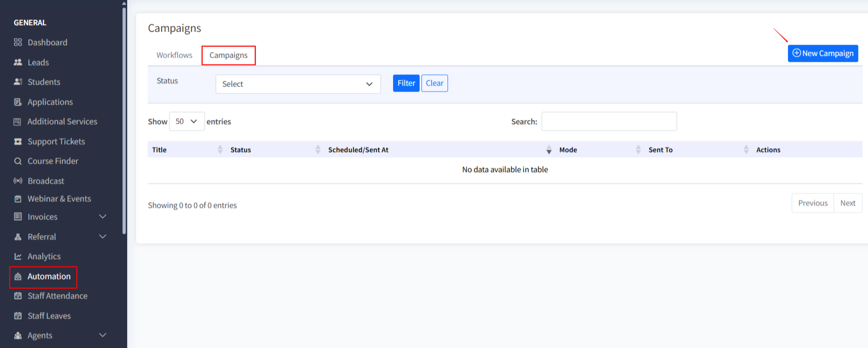The image size is (868, 348).
Task: Open the Show entries count dropdown
Action: tap(186, 121)
